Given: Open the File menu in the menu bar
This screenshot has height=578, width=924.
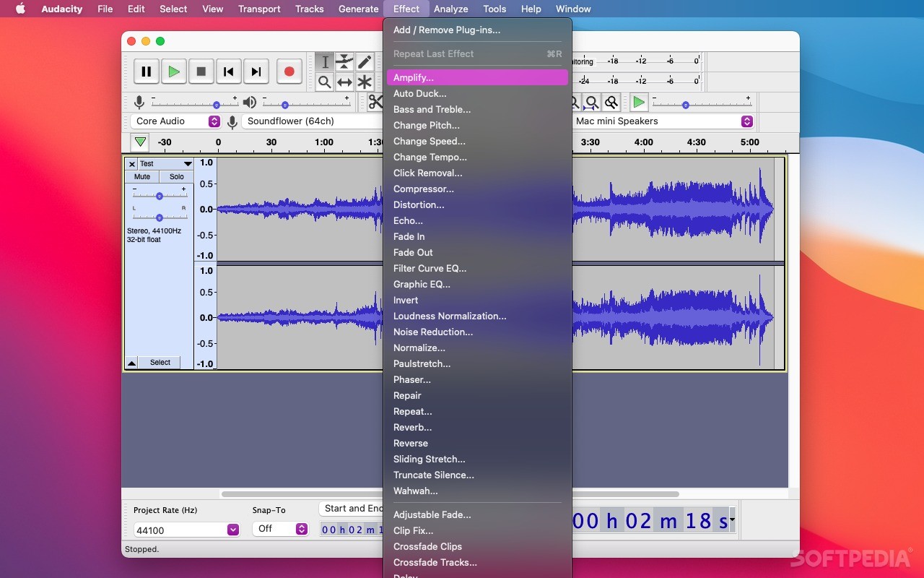Looking at the screenshot, I should [105, 9].
